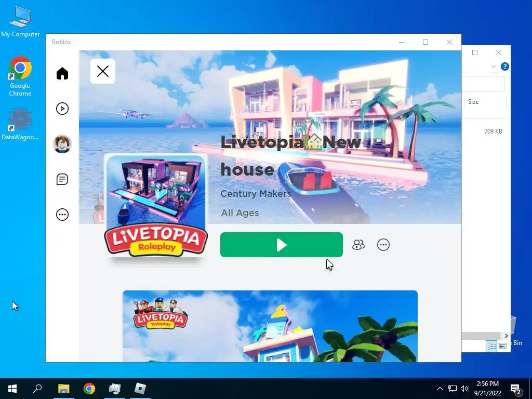Screen dimensions: 532x399
Task: Open the chat messages sidebar icon
Action: [x=62, y=179]
